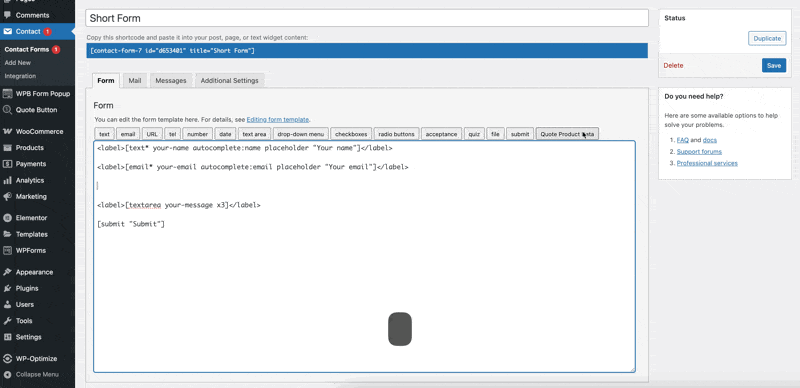Insert a submit button tag

[520, 134]
